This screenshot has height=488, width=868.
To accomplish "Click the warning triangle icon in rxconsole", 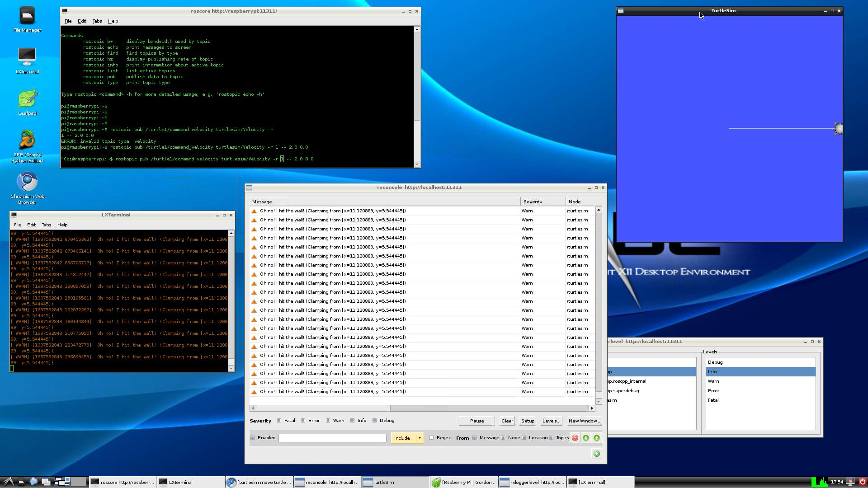I will tap(255, 210).
